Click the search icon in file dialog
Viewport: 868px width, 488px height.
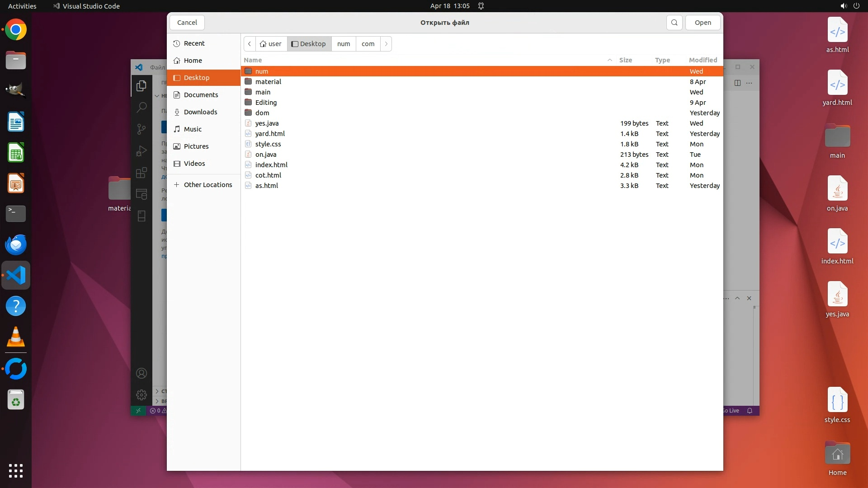[674, 23]
